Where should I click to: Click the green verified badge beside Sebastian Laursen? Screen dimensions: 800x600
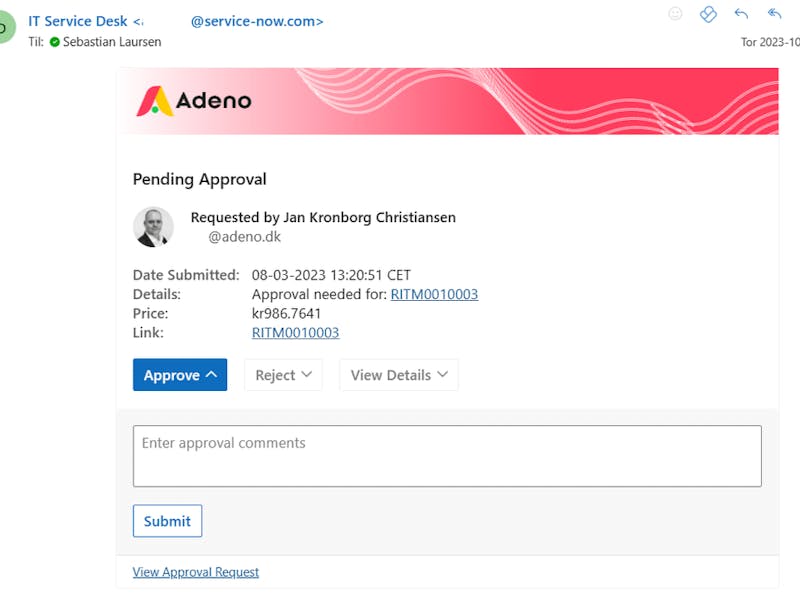point(52,42)
